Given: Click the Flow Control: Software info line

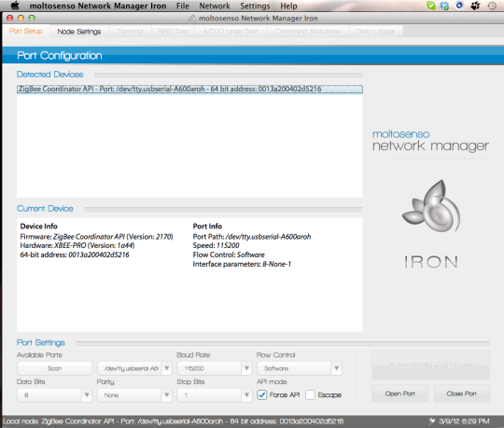Looking at the screenshot, I should pos(229,255).
